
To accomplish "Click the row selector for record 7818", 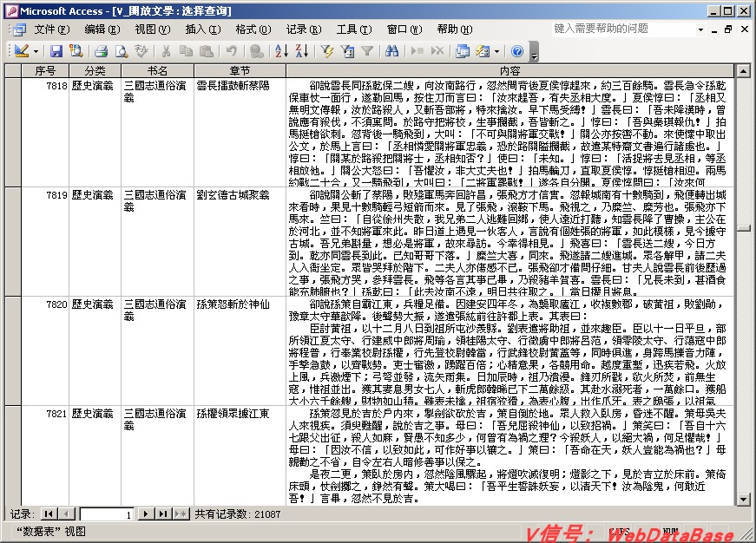I will coord(13,133).
